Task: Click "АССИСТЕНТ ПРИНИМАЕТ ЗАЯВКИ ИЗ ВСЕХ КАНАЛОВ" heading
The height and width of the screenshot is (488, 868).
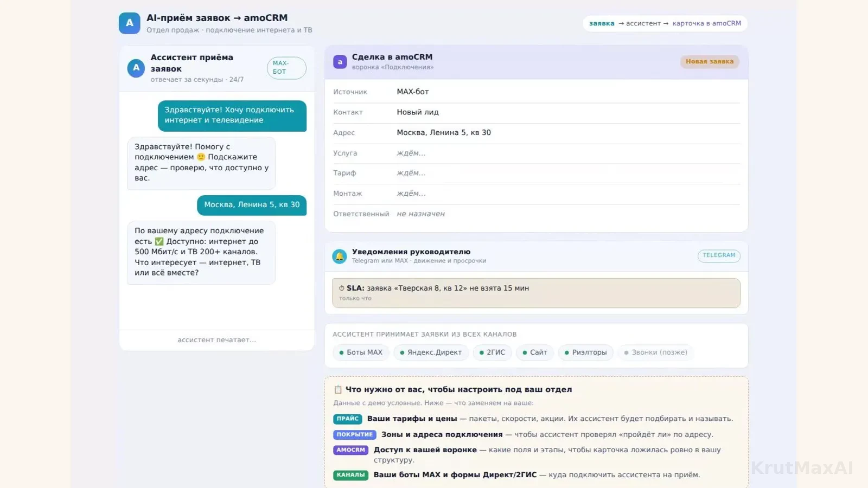Action: coord(425,335)
